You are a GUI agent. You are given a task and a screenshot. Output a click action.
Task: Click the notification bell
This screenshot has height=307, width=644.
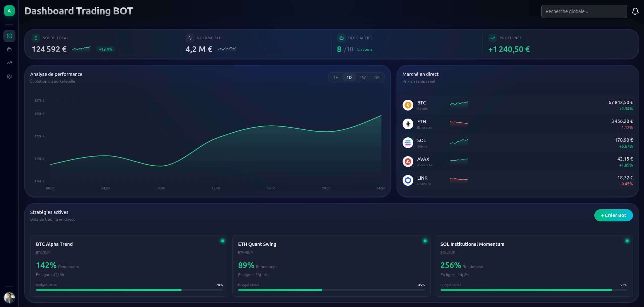635,11
